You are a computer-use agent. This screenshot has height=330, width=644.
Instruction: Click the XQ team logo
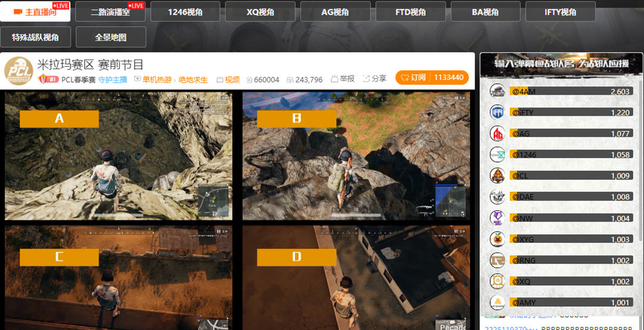pos(497,281)
